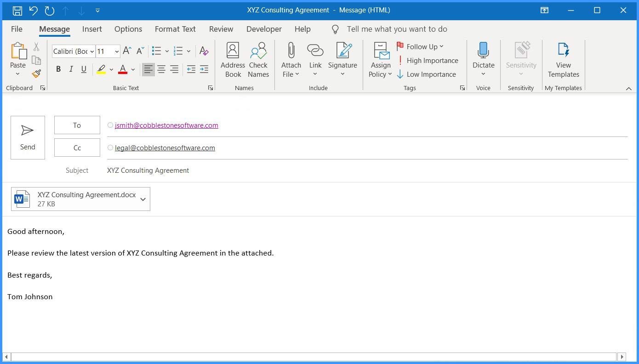Open the font size dropdown

click(x=116, y=51)
